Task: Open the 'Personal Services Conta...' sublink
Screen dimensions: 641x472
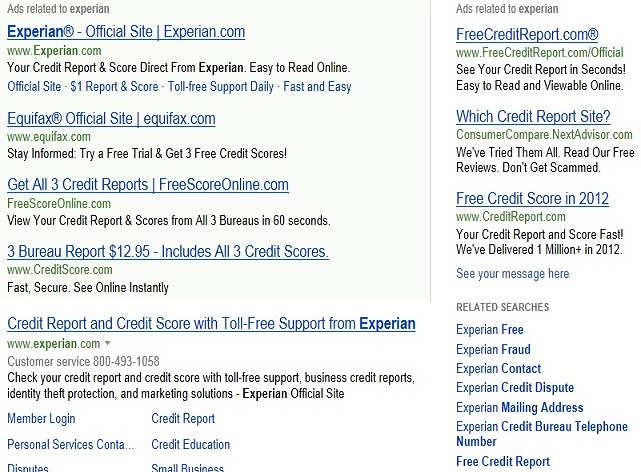Action: [71, 444]
